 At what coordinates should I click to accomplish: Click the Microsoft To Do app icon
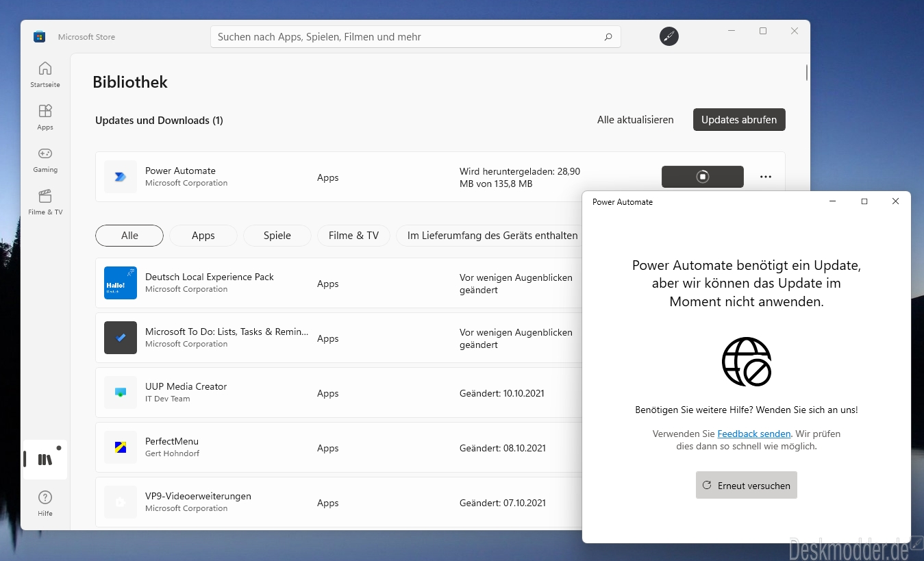click(x=121, y=338)
